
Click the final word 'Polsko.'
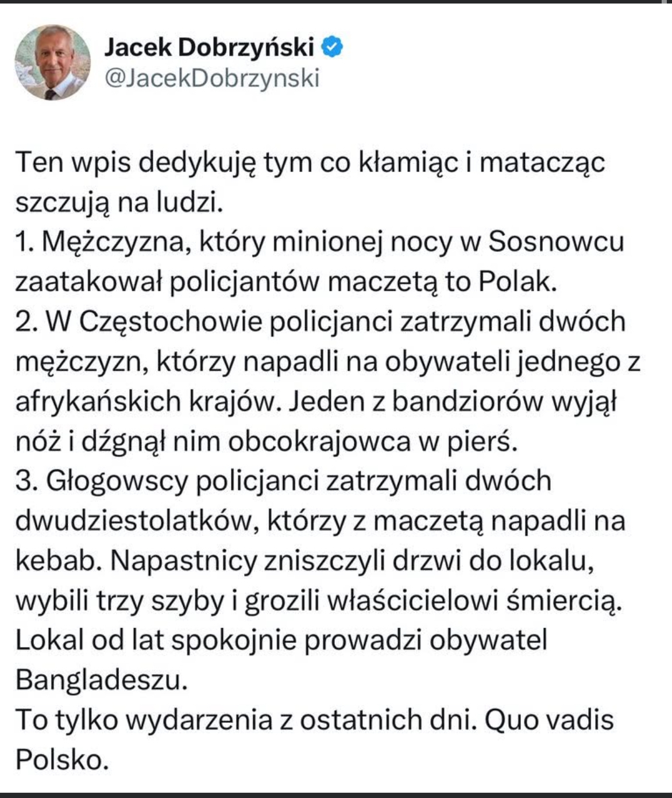62,760
